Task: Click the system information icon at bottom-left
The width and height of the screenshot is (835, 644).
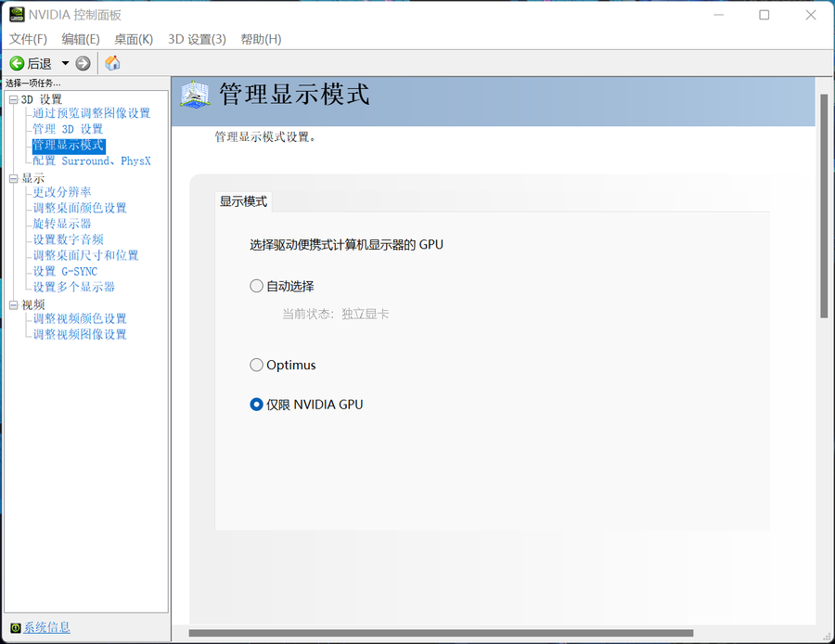Action: 14,628
